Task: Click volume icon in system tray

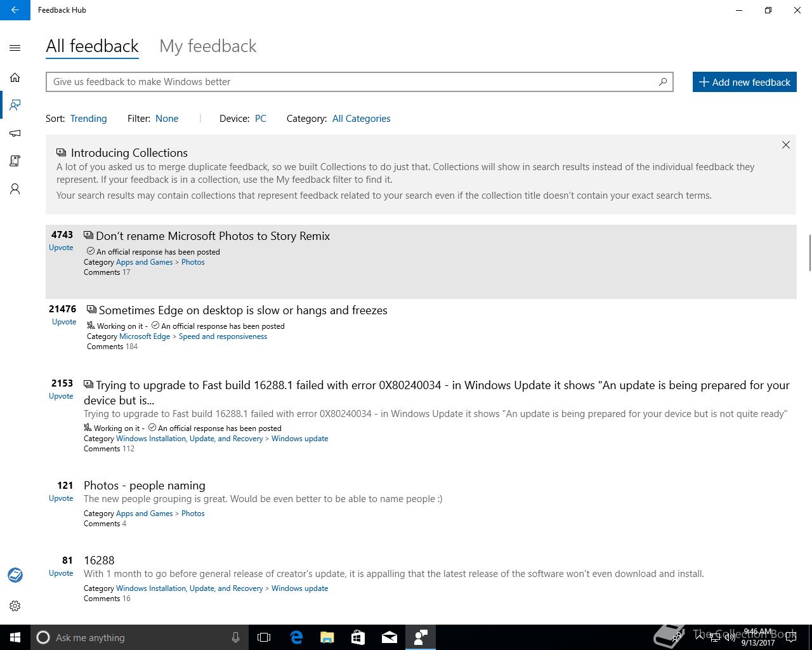Action: (x=731, y=637)
